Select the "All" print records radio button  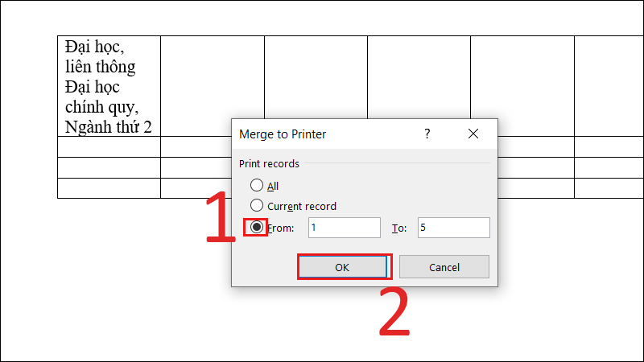[257, 186]
